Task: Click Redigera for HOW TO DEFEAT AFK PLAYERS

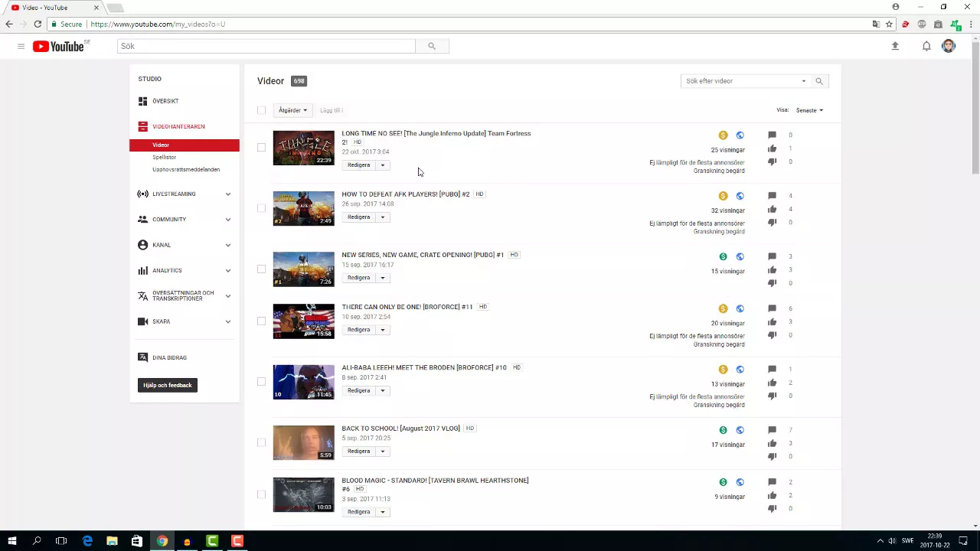Action: coord(358,217)
